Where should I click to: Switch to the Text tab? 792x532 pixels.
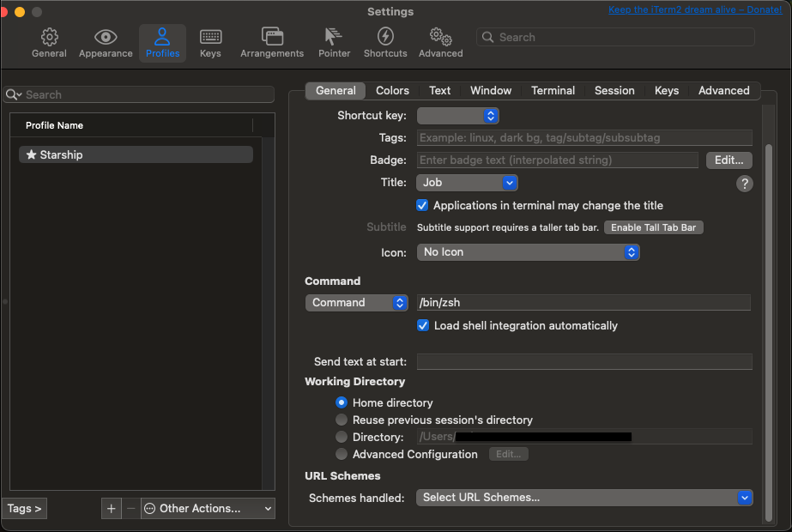439,90
